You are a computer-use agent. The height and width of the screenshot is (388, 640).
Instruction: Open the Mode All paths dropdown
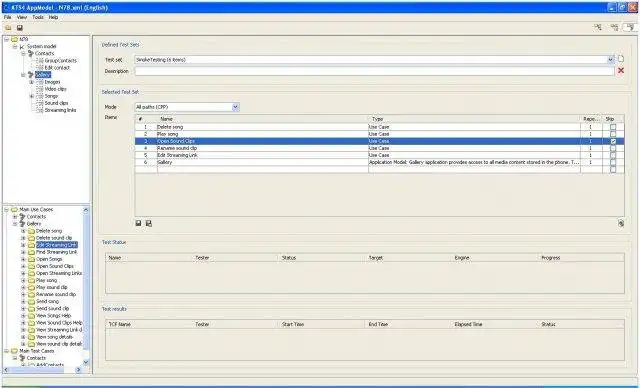[x=236, y=107]
